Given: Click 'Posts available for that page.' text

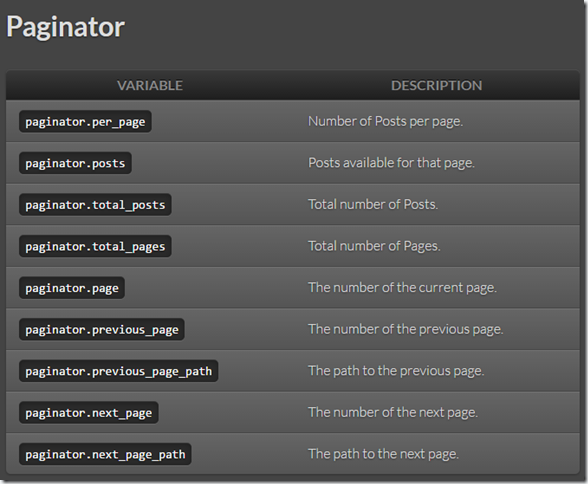Looking at the screenshot, I should pos(391,163).
